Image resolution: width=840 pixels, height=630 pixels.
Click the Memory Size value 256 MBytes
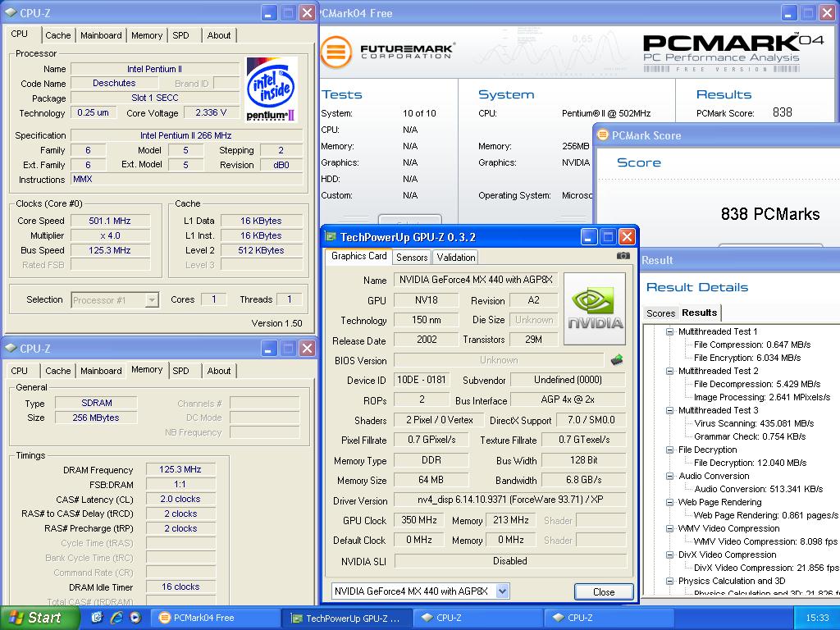(96, 418)
